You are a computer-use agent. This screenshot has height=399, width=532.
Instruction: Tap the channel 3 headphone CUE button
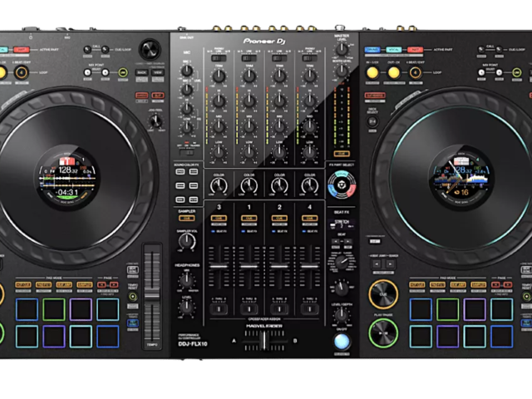click(219, 218)
